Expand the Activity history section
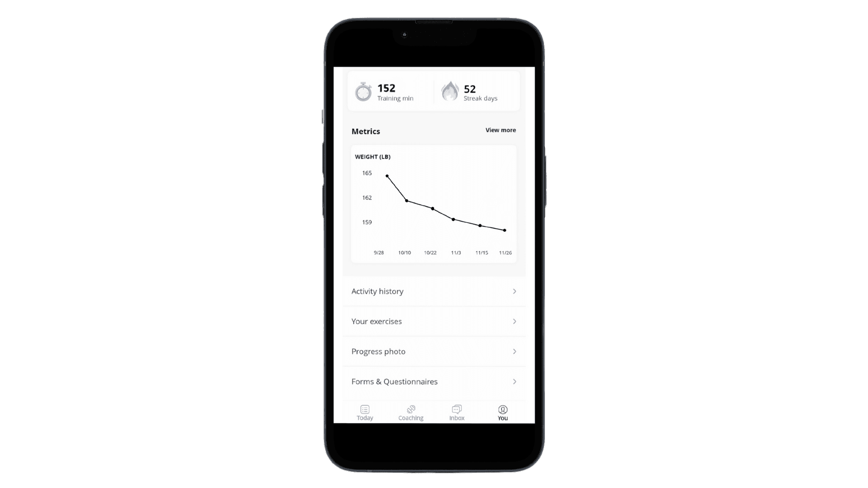The width and height of the screenshot is (868, 488). (434, 291)
